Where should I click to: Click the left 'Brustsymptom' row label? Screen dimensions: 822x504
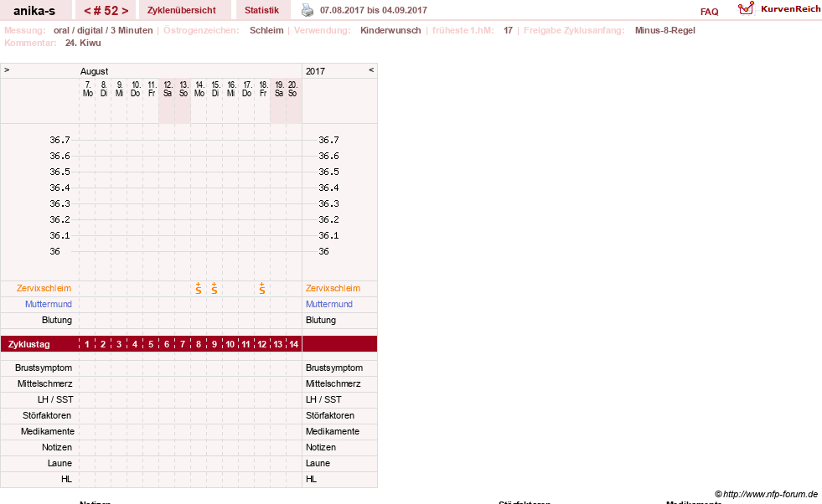(44, 368)
